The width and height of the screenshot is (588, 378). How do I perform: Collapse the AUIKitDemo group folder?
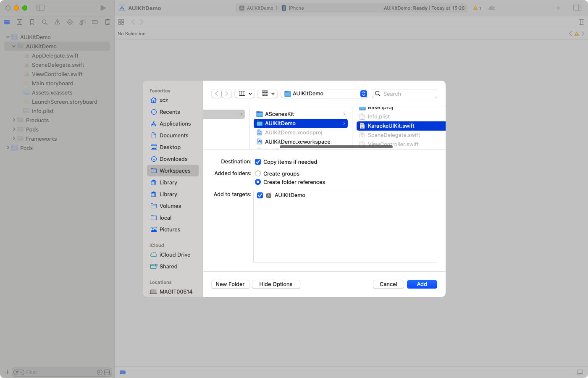pos(13,46)
